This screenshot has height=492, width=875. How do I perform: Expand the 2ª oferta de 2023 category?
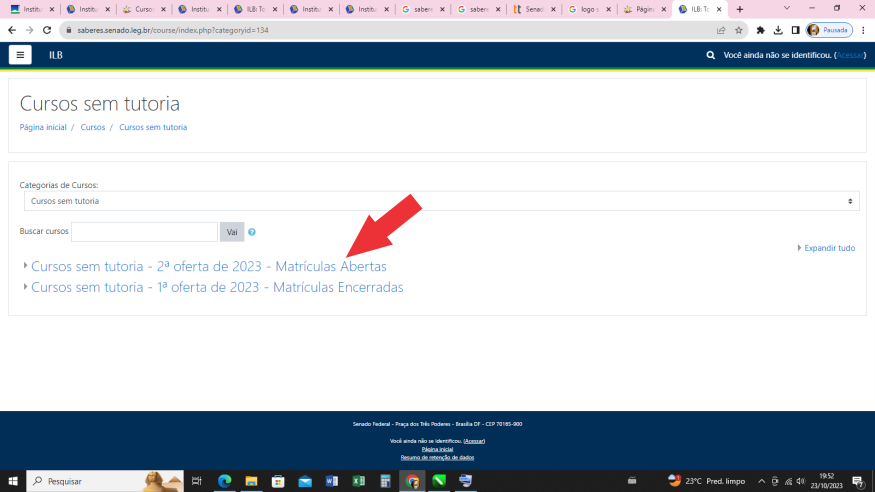[x=208, y=267]
